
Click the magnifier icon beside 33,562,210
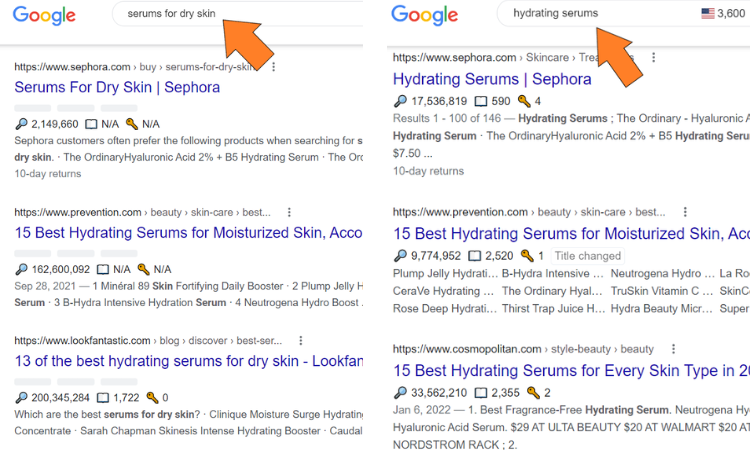click(x=401, y=393)
